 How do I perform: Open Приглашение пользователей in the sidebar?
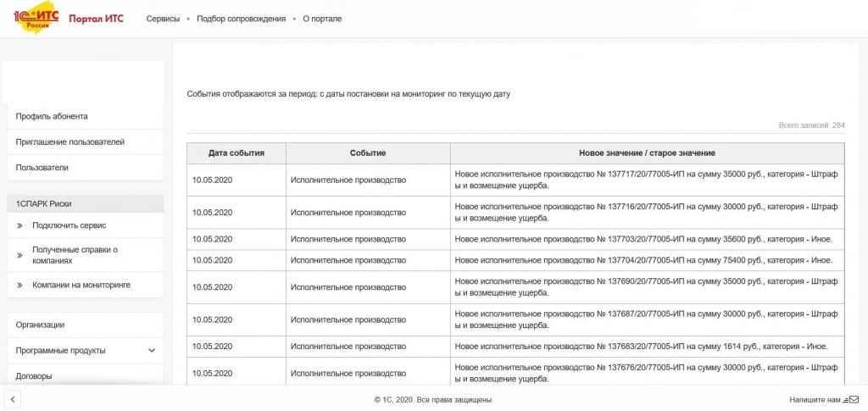pyautogui.click(x=70, y=142)
